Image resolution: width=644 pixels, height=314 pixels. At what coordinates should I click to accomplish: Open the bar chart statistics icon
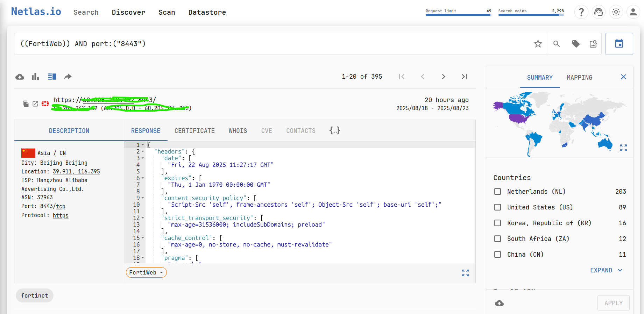[x=35, y=77]
